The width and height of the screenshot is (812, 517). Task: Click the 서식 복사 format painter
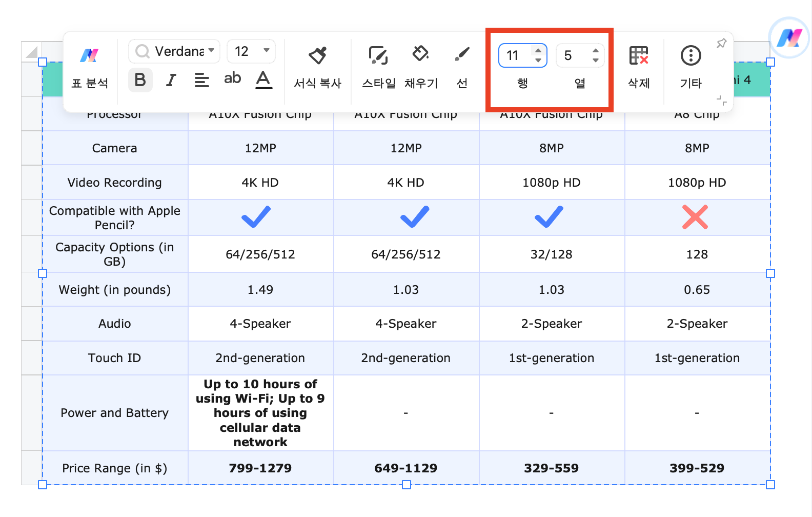click(x=317, y=69)
